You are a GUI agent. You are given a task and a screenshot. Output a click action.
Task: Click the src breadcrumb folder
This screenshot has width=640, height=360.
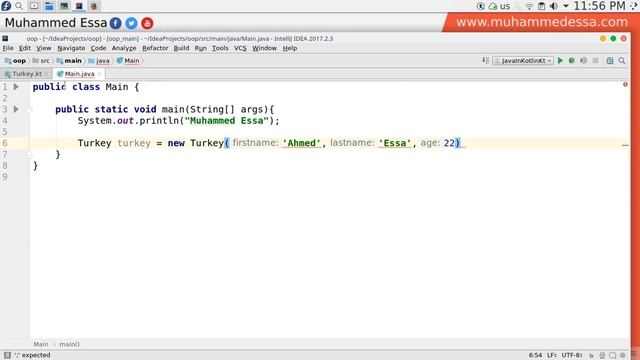tap(41, 61)
